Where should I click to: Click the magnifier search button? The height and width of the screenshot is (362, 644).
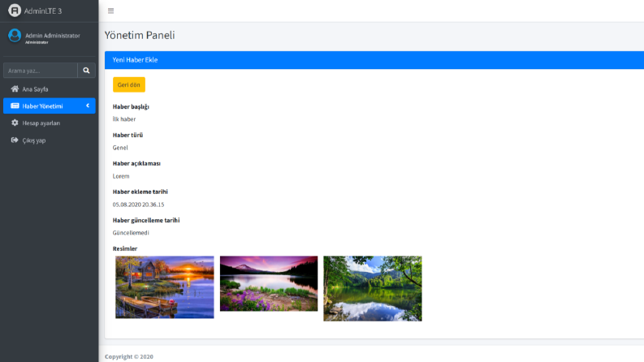click(x=86, y=71)
